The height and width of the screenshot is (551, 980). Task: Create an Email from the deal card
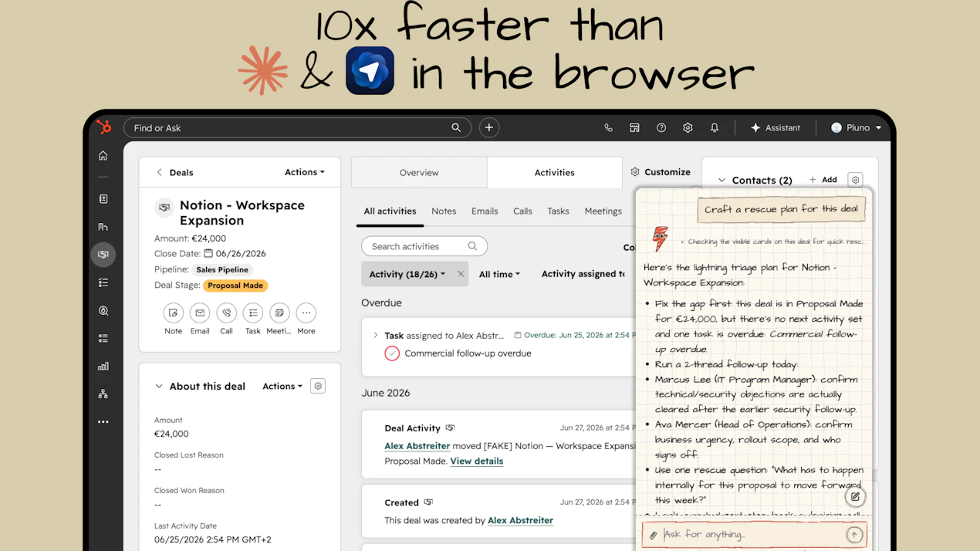[200, 313]
